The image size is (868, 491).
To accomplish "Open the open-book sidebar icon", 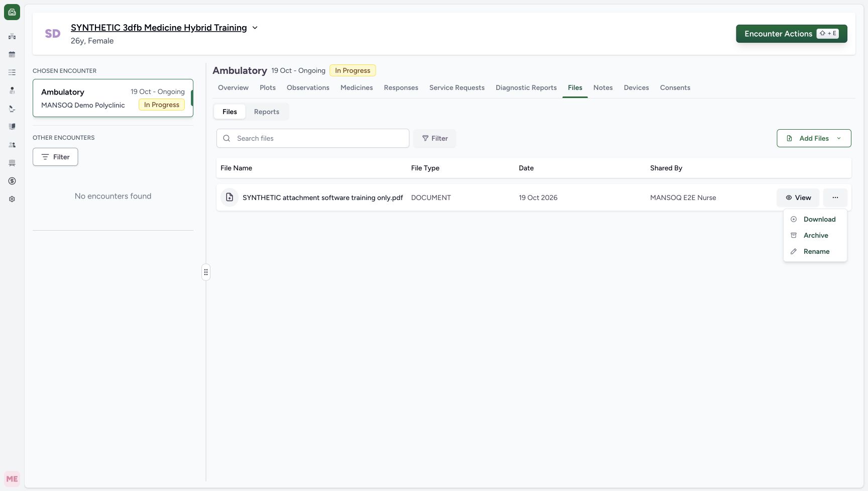I will pos(12,127).
